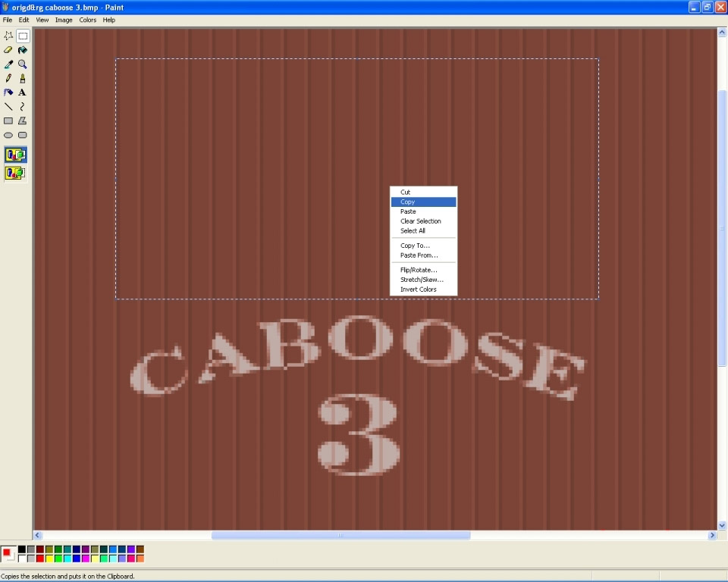728x582 pixels.
Task: Select the Rounded Rectangle tool
Action: [x=23, y=135]
